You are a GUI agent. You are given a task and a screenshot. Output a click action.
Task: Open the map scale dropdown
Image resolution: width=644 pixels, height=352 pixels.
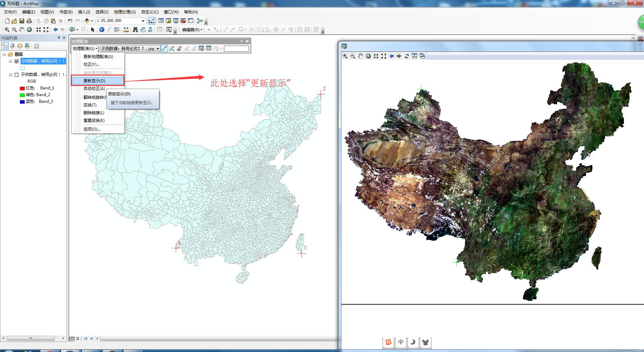coord(143,21)
